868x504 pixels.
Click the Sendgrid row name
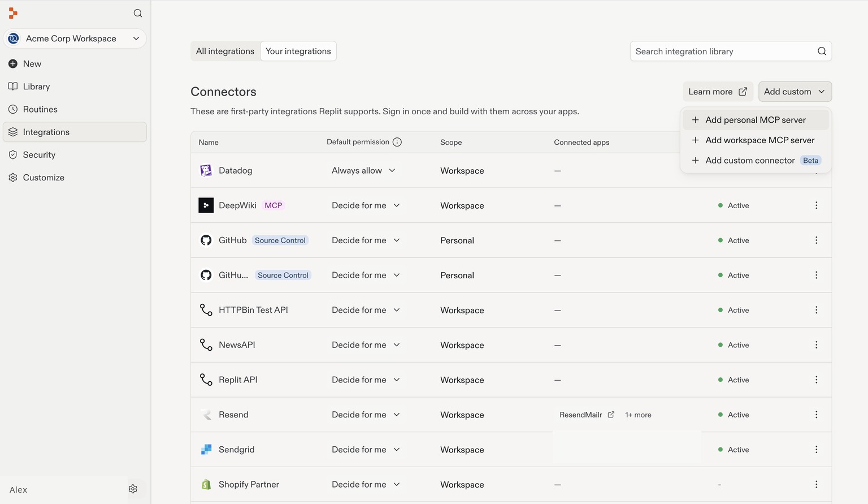[236, 450]
